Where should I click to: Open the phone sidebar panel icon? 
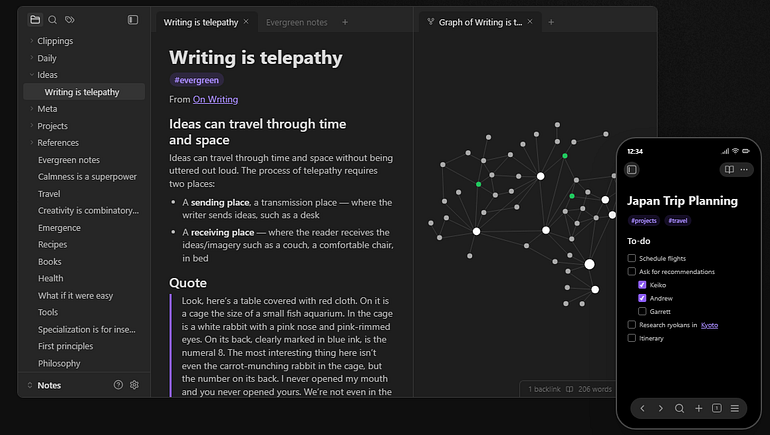click(632, 169)
